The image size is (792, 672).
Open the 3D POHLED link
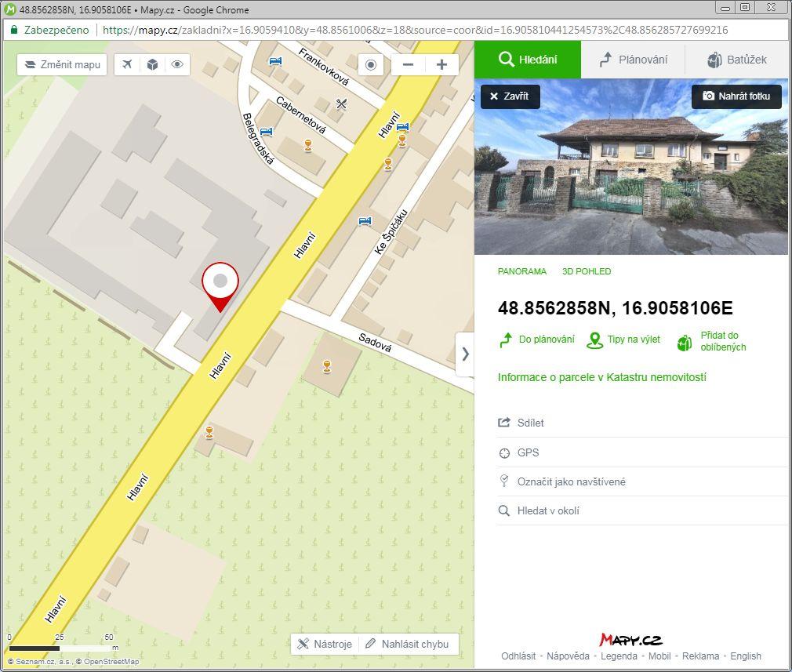(x=587, y=271)
